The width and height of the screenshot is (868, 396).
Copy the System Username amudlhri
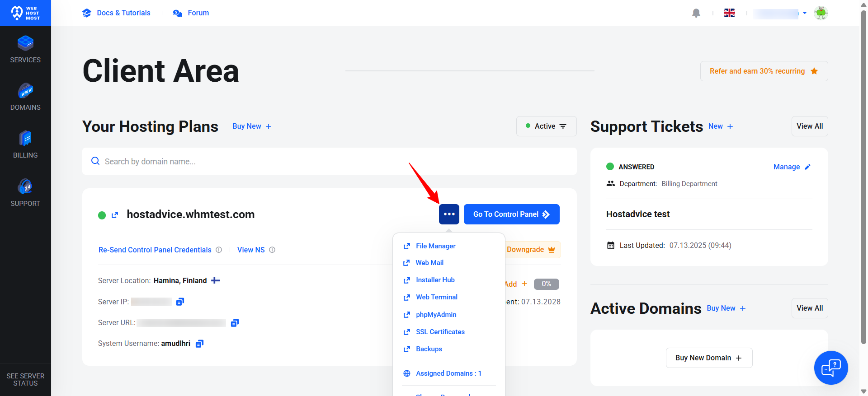(199, 344)
